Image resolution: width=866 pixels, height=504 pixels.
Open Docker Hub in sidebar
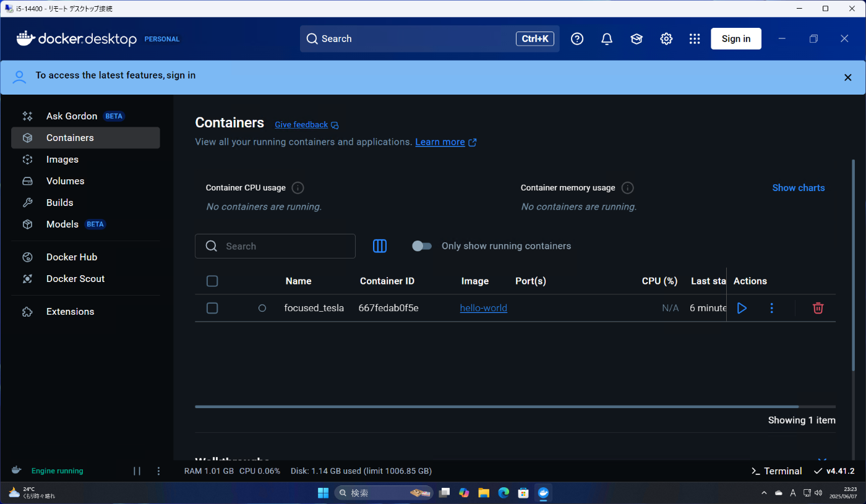[85, 257]
